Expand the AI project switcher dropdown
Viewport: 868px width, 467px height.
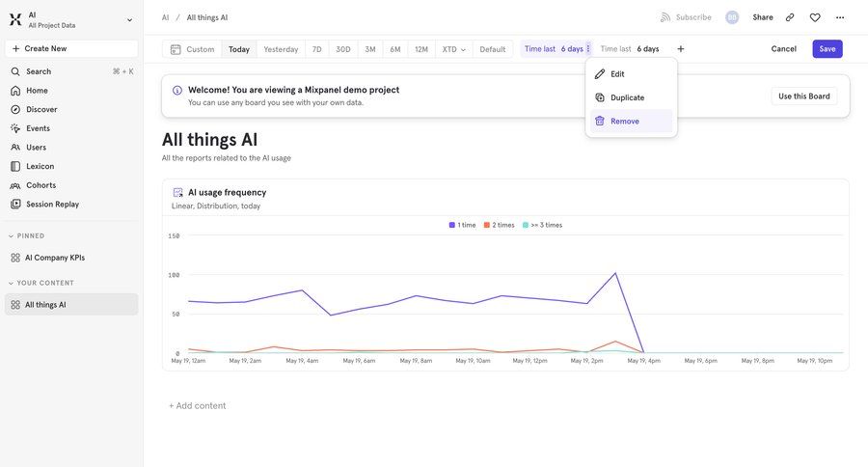129,19
